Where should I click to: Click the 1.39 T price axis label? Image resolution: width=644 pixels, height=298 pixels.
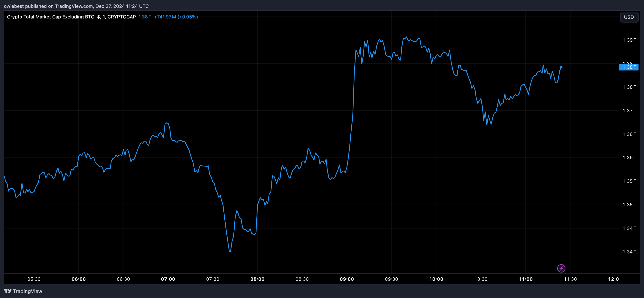tap(629, 40)
